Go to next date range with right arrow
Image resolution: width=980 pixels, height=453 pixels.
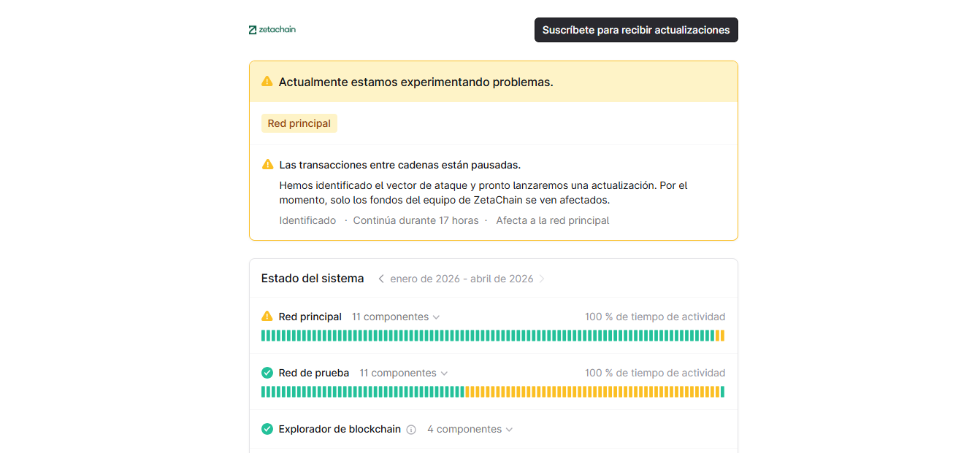pyautogui.click(x=542, y=279)
